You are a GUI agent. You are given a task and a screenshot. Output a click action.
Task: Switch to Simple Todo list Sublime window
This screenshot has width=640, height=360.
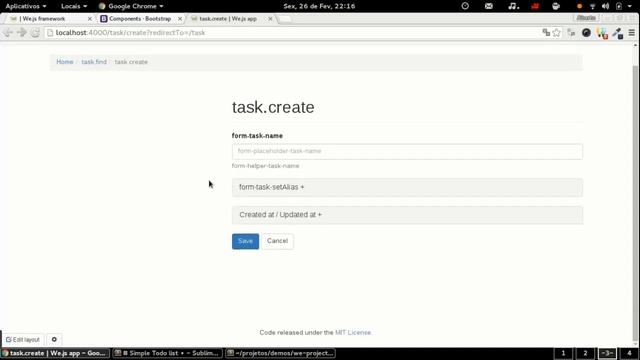point(167,353)
